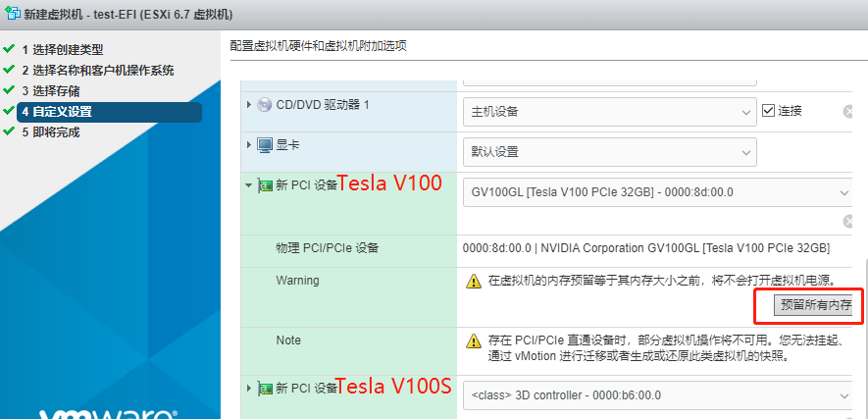The image size is (868, 419).
Task: Go to step 1 选择创建类型
Action: (x=63, y=50)
